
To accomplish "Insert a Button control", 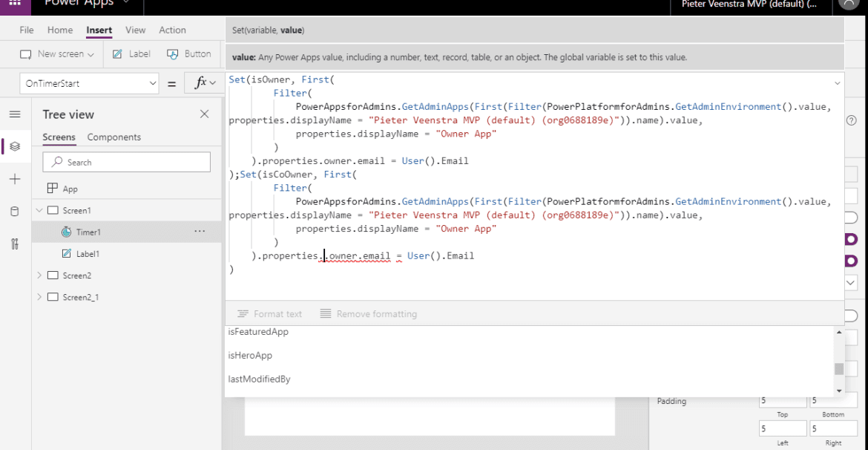I will (188, 53).
